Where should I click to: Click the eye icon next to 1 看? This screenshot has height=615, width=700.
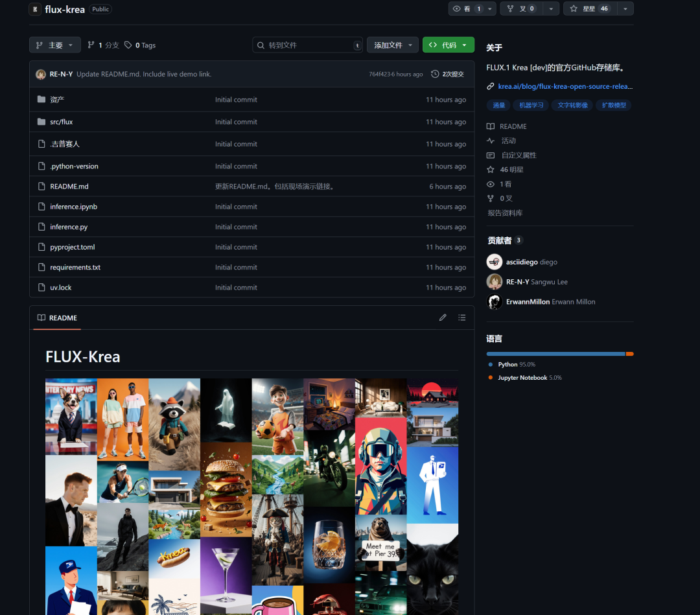point(491,184)
